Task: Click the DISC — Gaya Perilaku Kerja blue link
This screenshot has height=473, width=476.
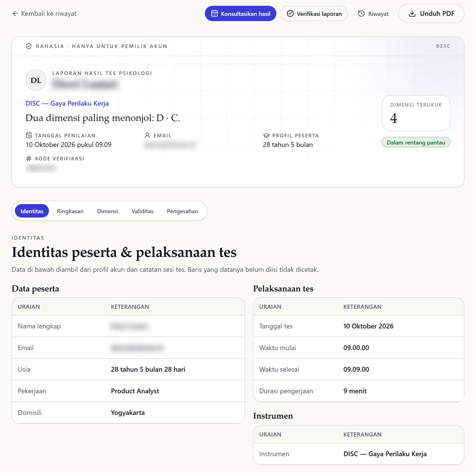Action: 67,103
